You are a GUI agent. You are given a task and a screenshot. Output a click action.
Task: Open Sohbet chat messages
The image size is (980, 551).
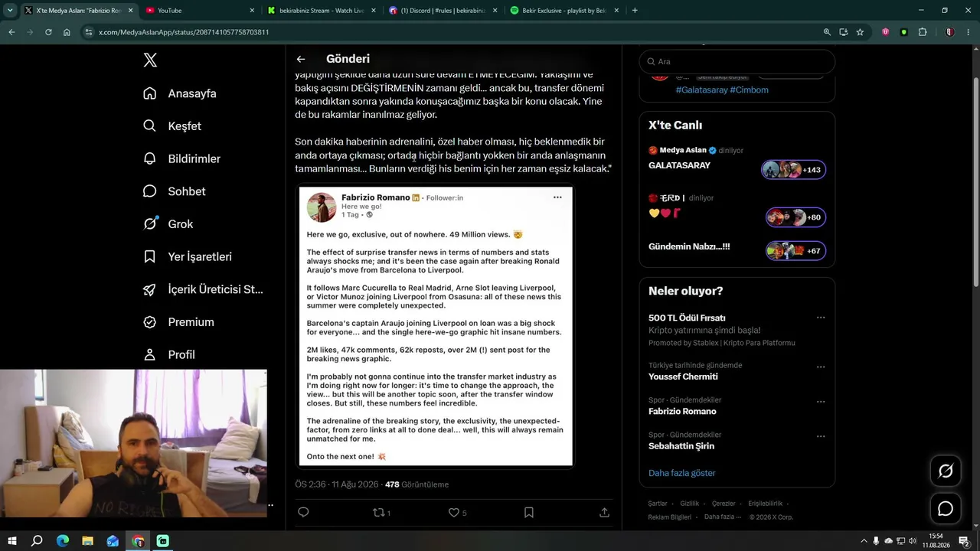click(175, 191)
